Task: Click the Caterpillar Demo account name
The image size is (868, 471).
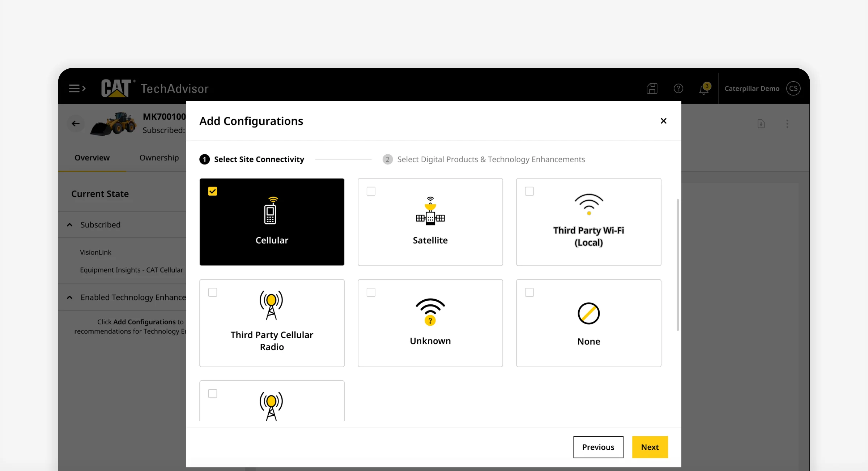Action: click(752, 89)
